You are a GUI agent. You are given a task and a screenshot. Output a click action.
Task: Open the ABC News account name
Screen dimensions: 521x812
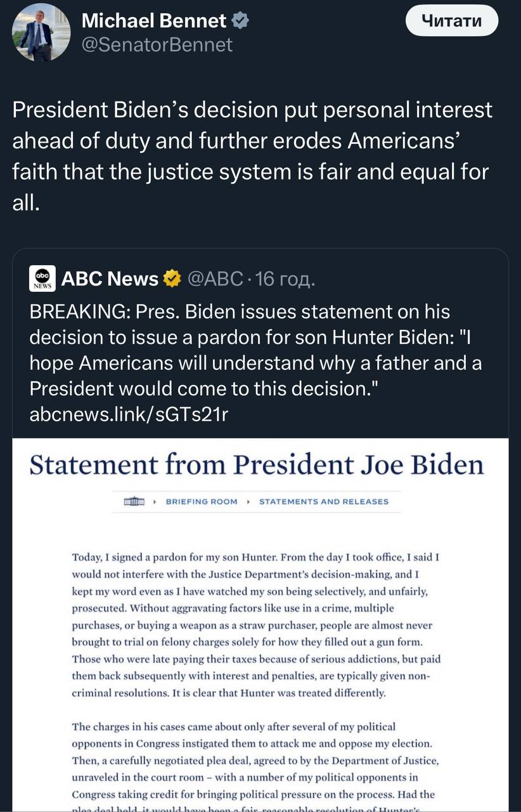tap(110, 278)
